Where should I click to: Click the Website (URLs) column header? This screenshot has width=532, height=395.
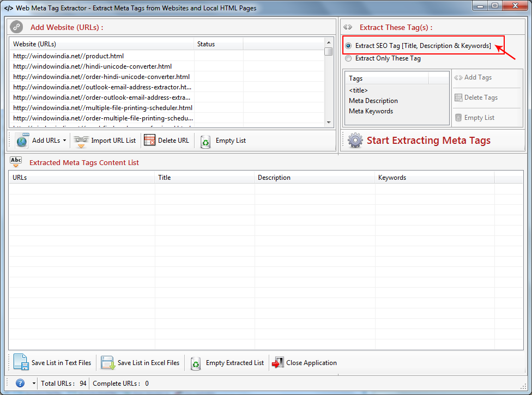click(101, 44)
